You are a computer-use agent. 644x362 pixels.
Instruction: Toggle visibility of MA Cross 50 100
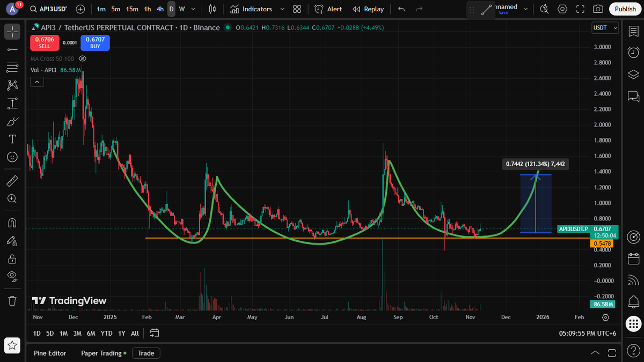point(82,58)
